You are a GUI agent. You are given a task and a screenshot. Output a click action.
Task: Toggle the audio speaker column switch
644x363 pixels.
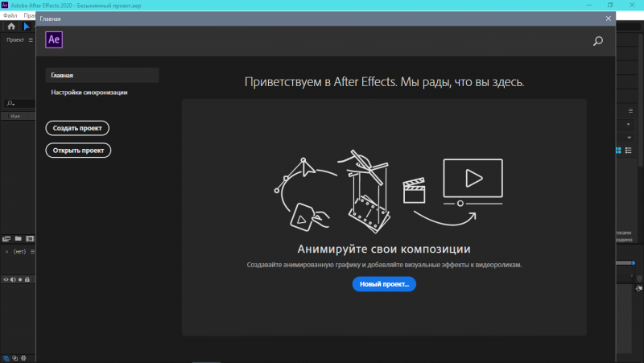13,279
